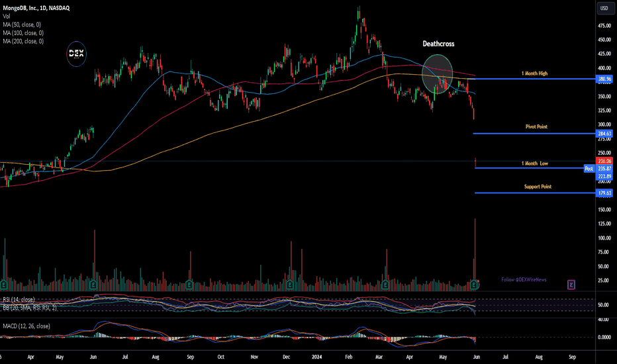Screen dimensions: 617x364
Task: Click the Post market label
Action: pos(589,168)
